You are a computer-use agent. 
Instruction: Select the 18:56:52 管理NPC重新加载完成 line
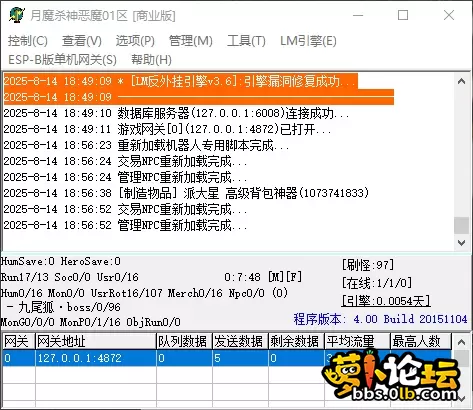[125, 225]
